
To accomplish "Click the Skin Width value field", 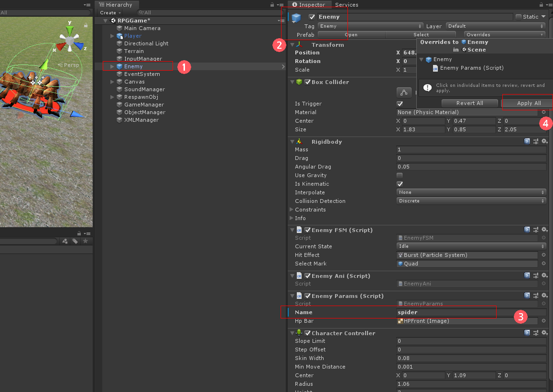I will tap(471, 358).
